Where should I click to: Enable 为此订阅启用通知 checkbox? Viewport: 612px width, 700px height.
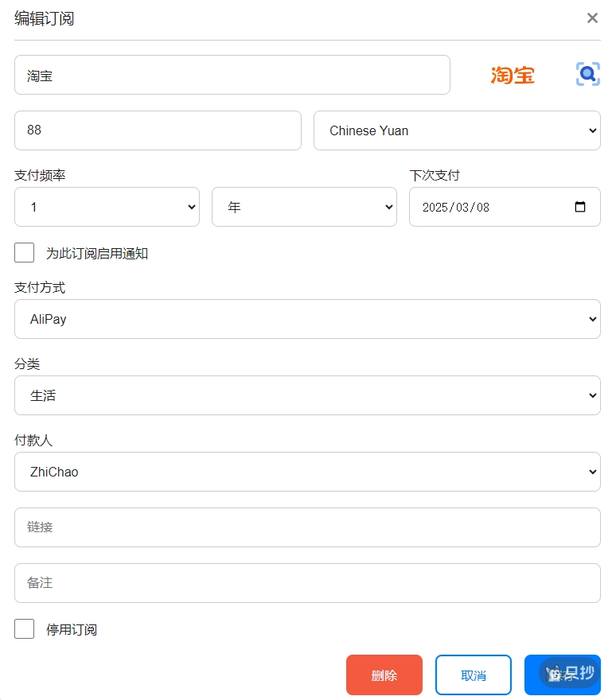click(24, 252)
